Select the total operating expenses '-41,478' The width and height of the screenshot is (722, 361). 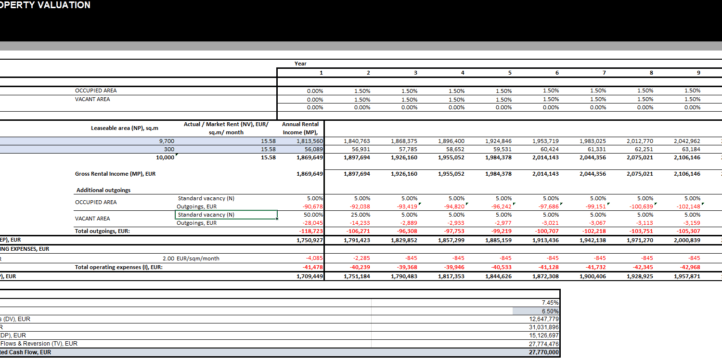(313, 267)
